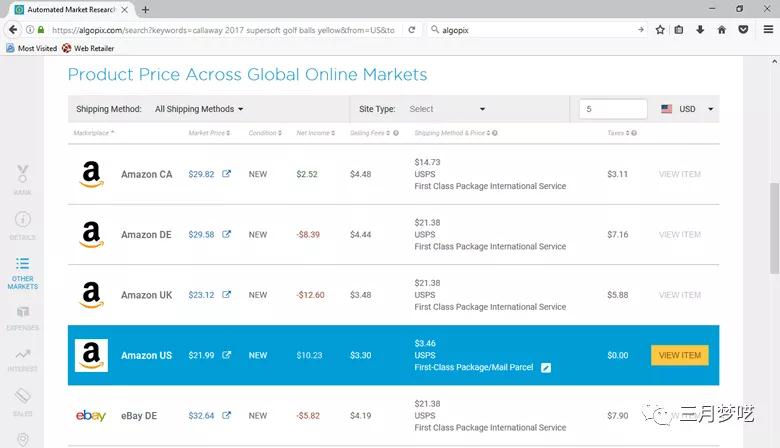
Task: Open Interest trend icon in sidebar
Action: point(22,359)
